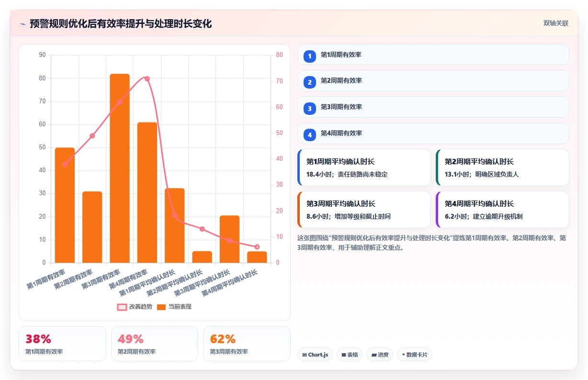Open the 第1周期平均确认时长 card
Image resolution: width=588 pixels, height=380 pixels.
[x=364, y=168]
